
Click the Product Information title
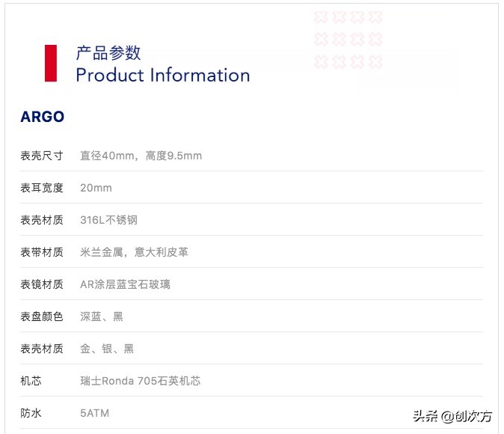coord(162,75)
